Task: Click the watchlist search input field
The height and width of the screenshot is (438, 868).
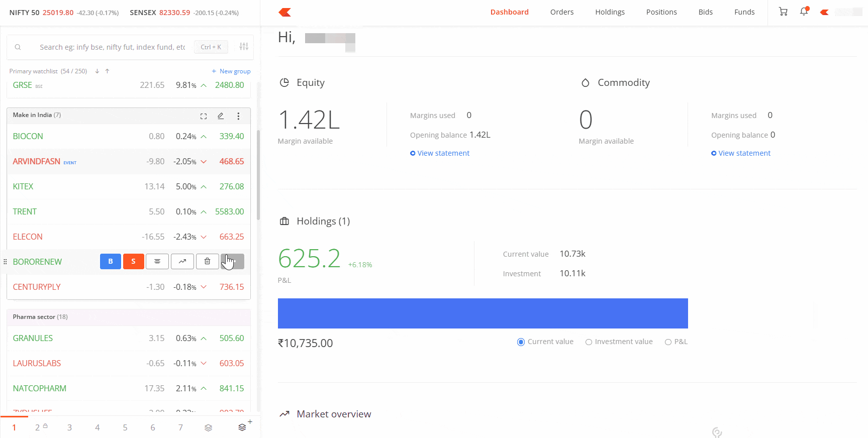Action: coord(113,47)
